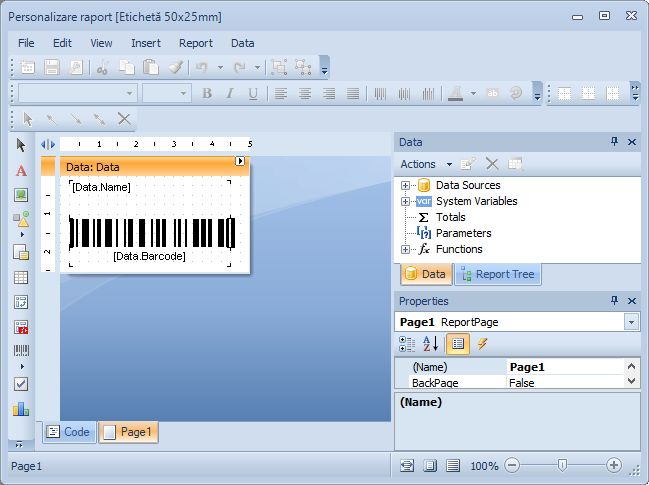Click the Events lightning bolt icon
649x485 pixels.
point(483,344)
